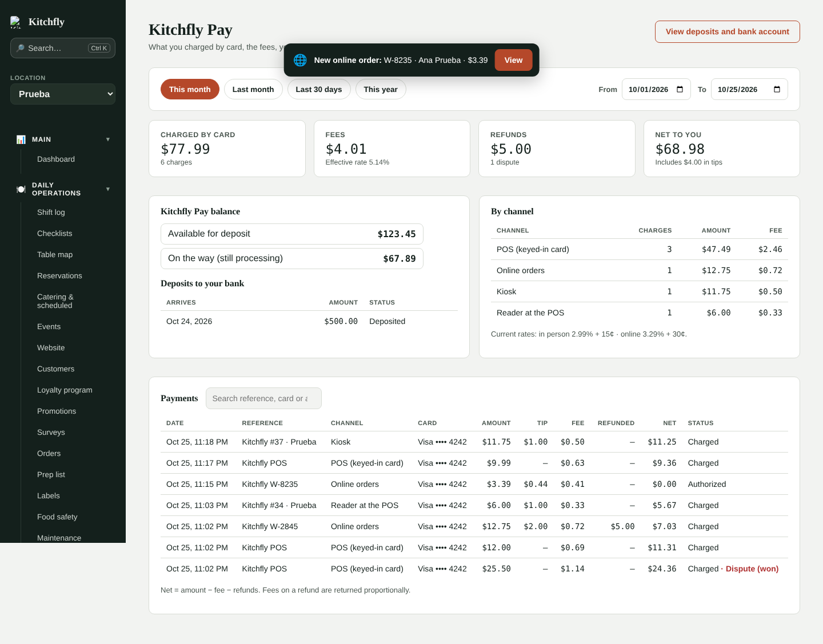The height and width of the screenshot is (644, 823).
Task: Click the From date field 10/01/2026
Action: click(656, 89)
